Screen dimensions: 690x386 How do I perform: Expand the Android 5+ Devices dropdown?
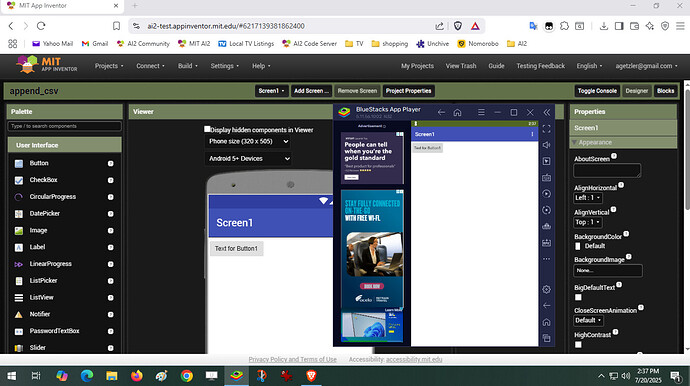tap(249, 158)
